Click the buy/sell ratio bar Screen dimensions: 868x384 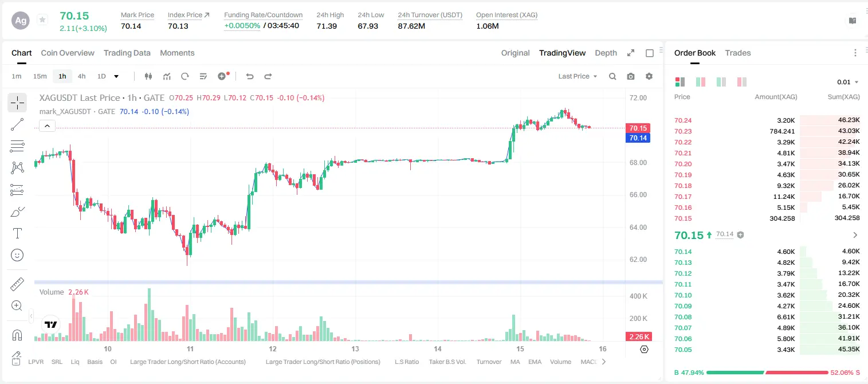point(765,373)
